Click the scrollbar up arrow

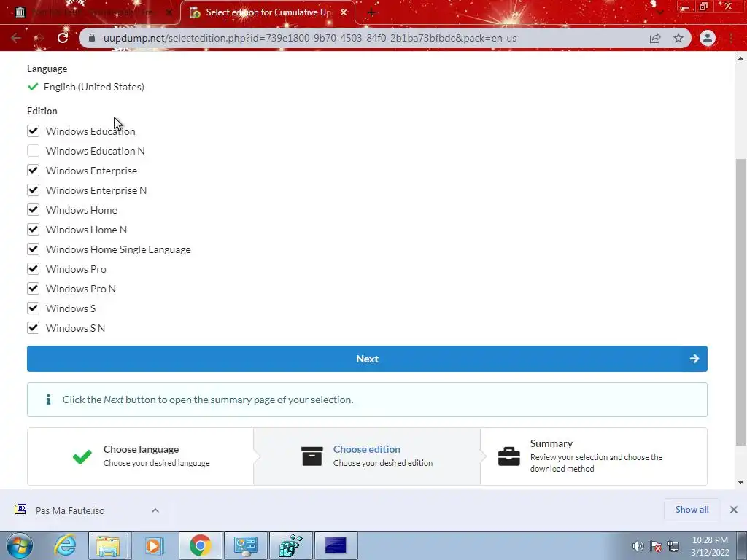tap(741, 58)
